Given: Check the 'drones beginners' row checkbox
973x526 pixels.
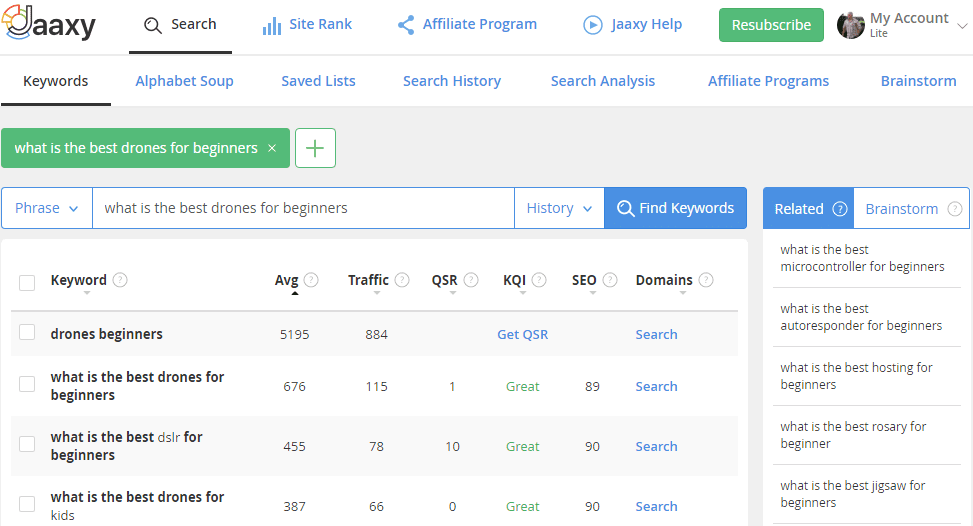Looking at the screenshot, I should (x=27, y=332).
